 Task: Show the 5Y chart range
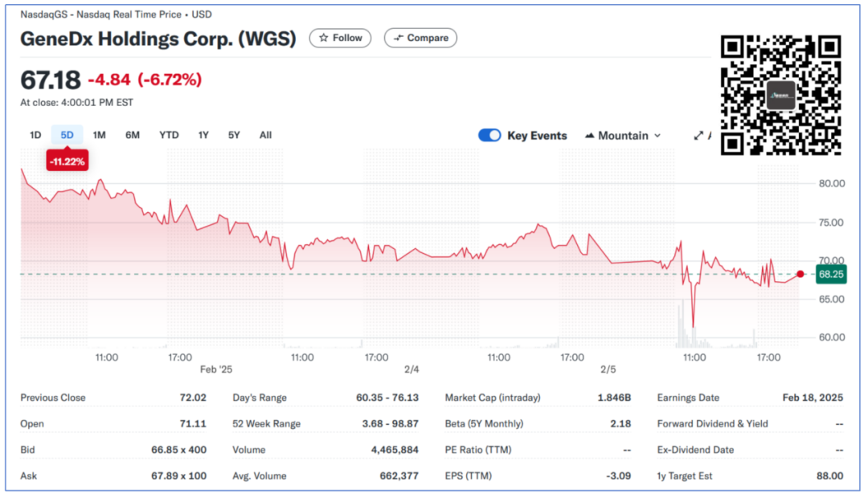[234, 135]
